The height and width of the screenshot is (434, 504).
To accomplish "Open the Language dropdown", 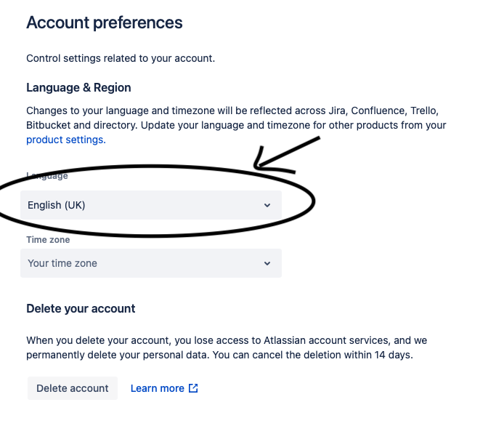I will click(x=150, y=205).
